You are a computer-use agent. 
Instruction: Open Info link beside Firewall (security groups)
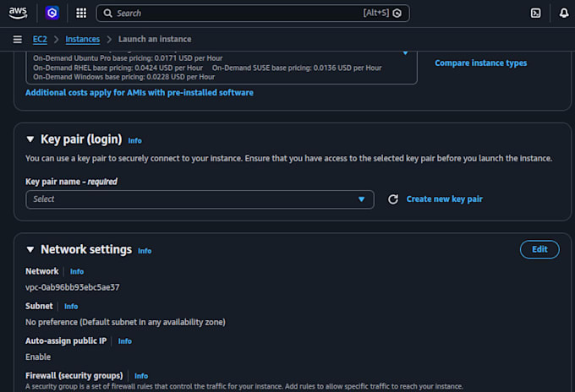click(141, 376)
